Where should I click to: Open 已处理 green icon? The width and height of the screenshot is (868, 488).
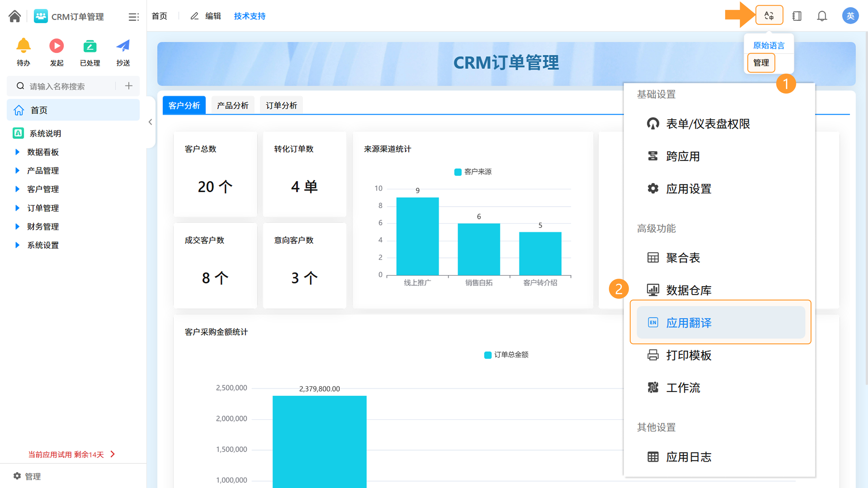[x=90, y=46]
